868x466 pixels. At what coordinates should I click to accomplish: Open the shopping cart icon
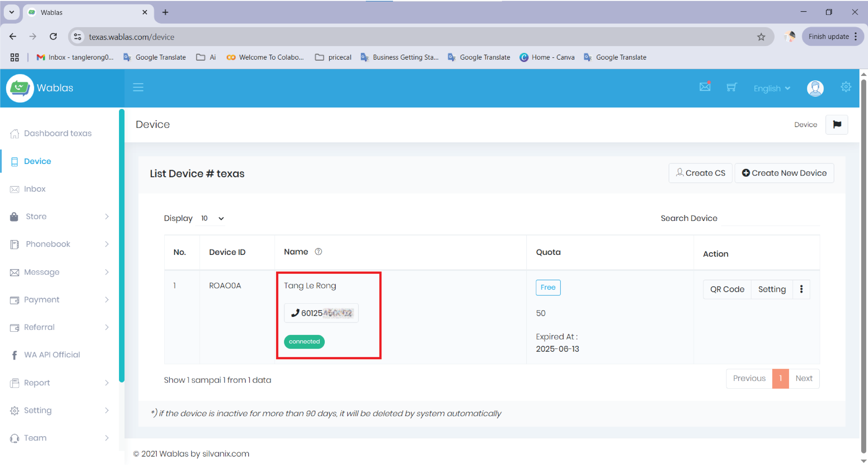pos(731,87)
